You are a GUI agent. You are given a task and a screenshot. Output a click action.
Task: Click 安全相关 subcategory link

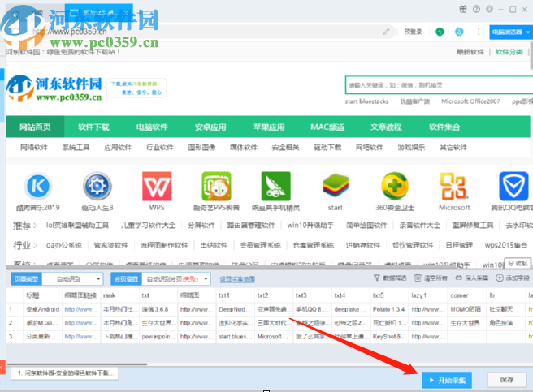coord(285,147)
